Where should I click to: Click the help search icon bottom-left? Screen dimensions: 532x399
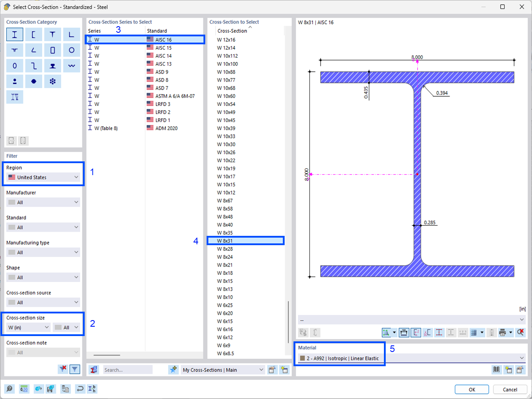click(x=10, y=389)
